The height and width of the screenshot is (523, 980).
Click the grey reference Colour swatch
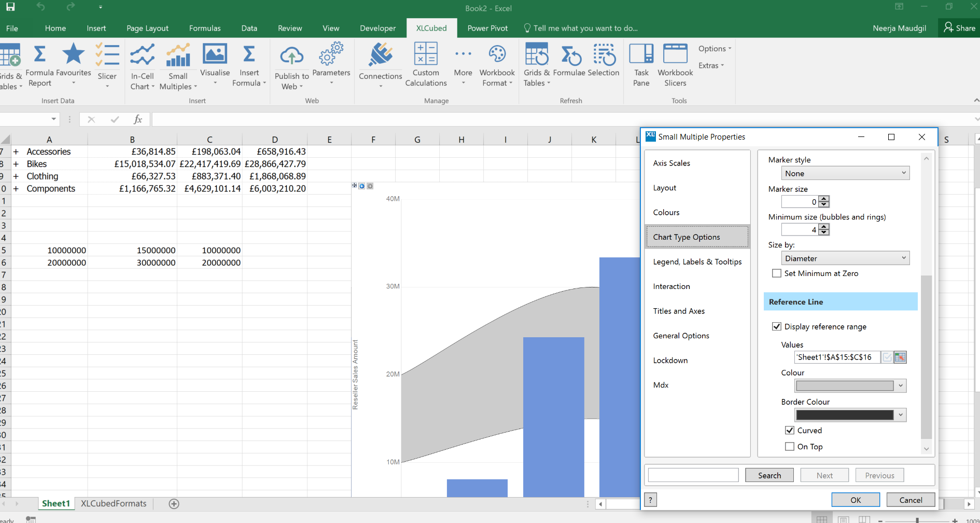coord(845,386)
